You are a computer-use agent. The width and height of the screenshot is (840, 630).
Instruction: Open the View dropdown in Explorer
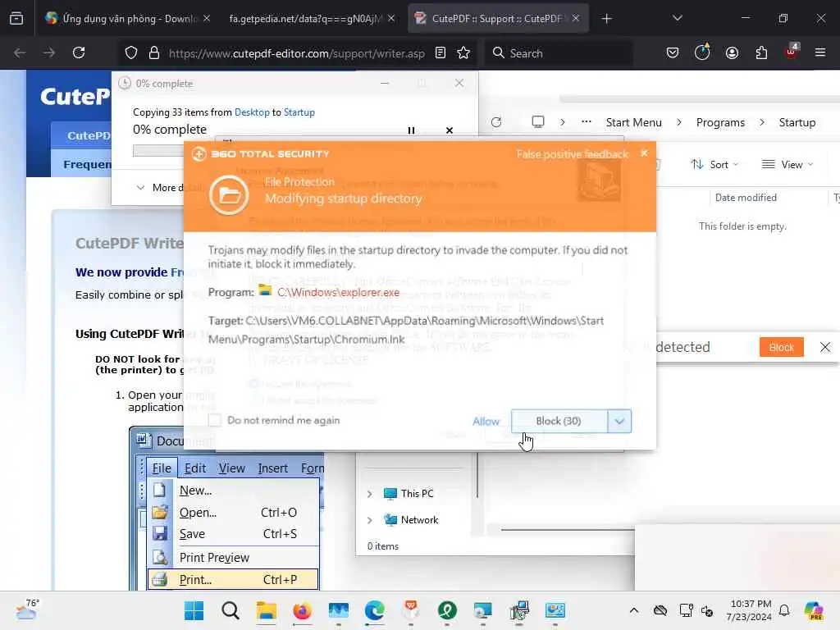pos(787,164)
